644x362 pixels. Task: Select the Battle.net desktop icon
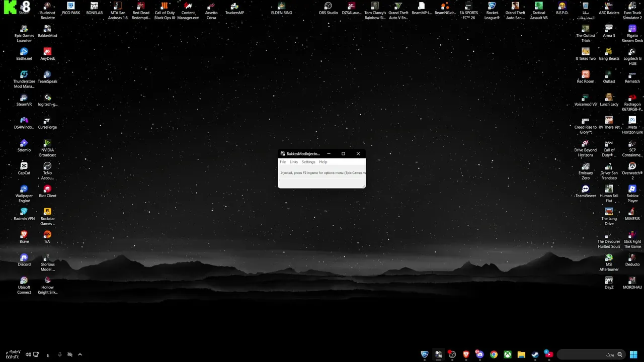[x=24, y=54]
